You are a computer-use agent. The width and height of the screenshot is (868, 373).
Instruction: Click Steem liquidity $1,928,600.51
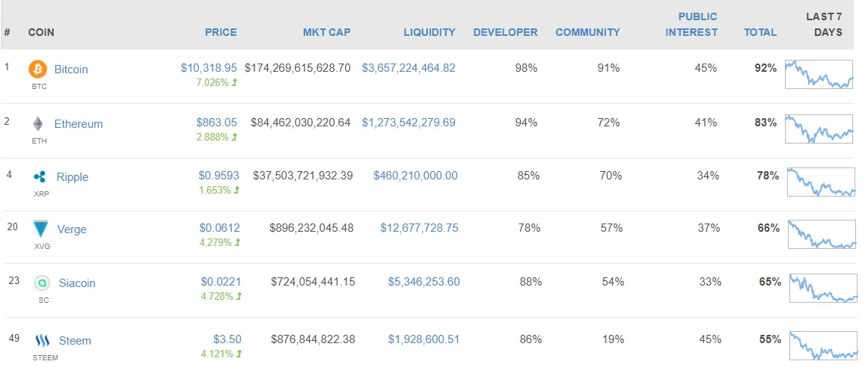[424, 339]
